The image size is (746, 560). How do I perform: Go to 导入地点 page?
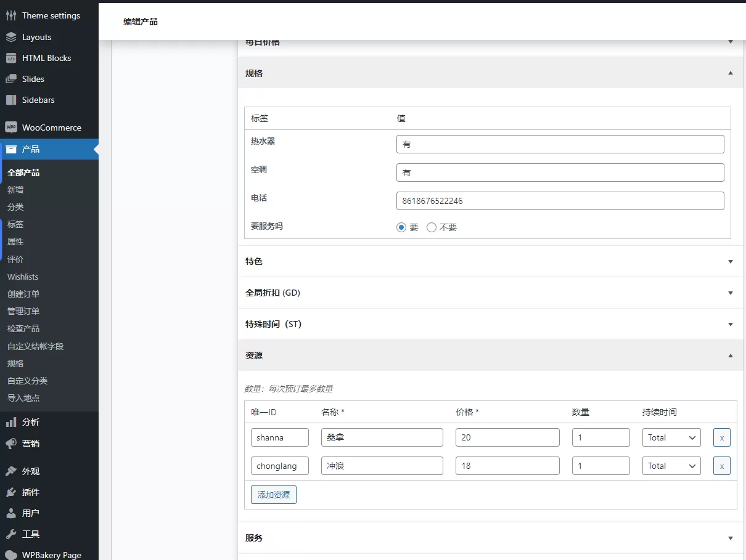click(x=23, y=398)
